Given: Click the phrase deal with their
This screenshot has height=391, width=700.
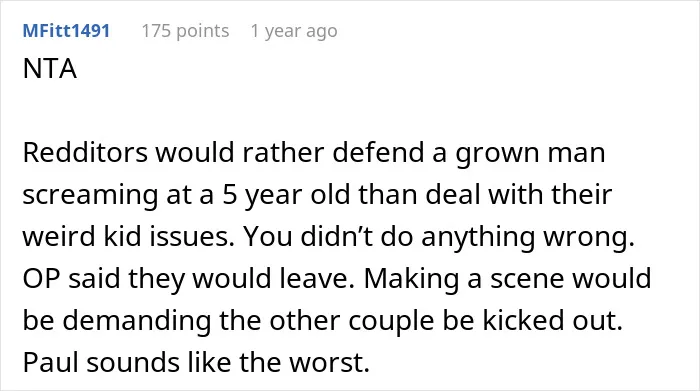Looking at the screenshot, I should (x=518, y=195).
